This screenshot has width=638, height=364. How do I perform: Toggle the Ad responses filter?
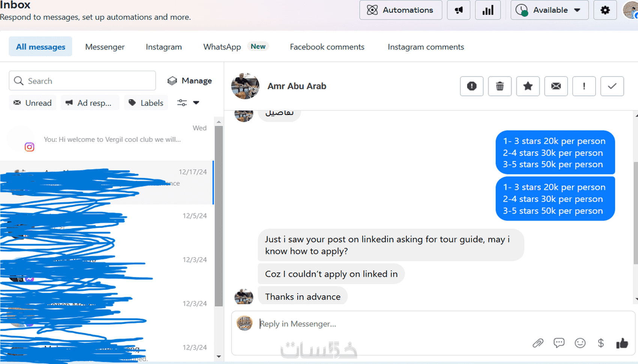pos(90,103)
